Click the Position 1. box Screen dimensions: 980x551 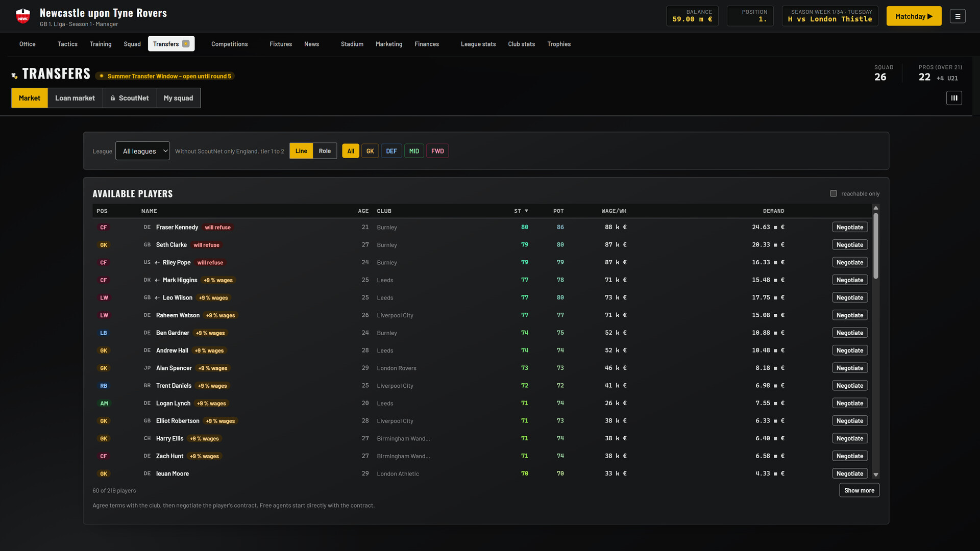tap(750, 16)
